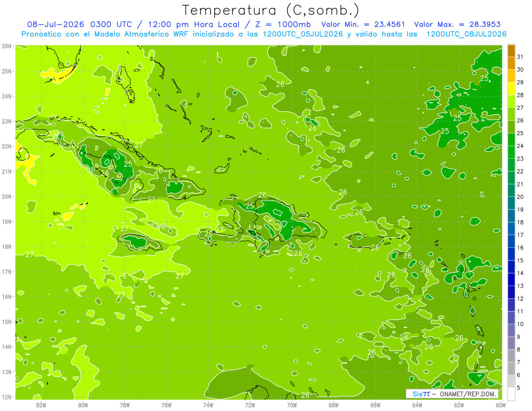Click the color scale value 11
The image size is (532, 411).
(x=521, y=311)
